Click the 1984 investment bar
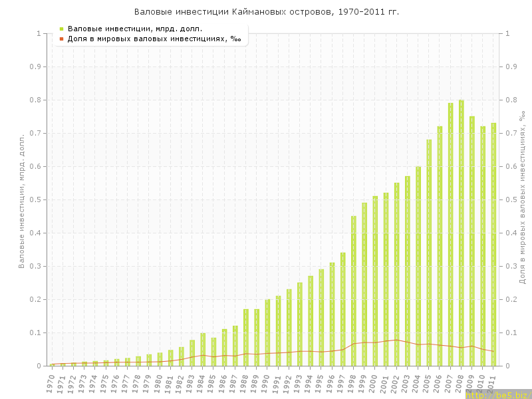This screenshot has height=399, width=532. (x=203, y=349)
